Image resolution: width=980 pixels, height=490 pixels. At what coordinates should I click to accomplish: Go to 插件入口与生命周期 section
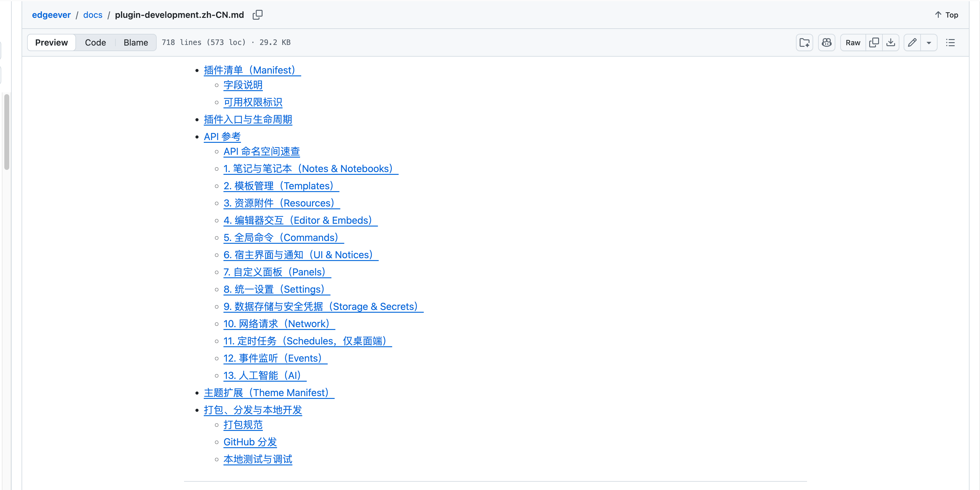pos(248,119)
